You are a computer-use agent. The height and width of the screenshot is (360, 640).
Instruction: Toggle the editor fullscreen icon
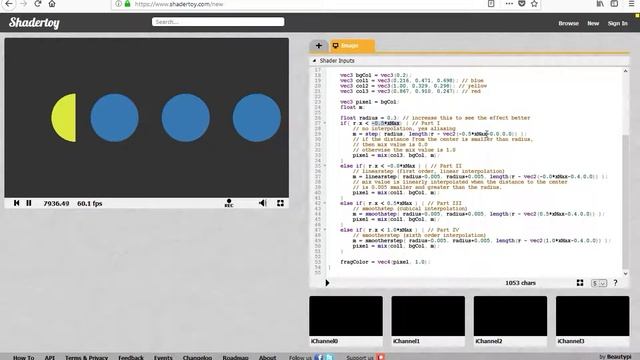pos(580,282)
